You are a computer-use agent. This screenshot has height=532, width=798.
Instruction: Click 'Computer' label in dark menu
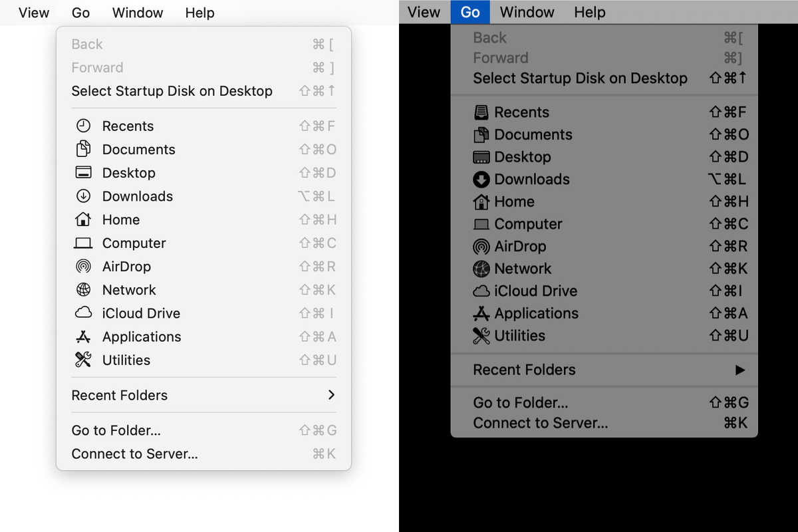(x=529, y=224)
